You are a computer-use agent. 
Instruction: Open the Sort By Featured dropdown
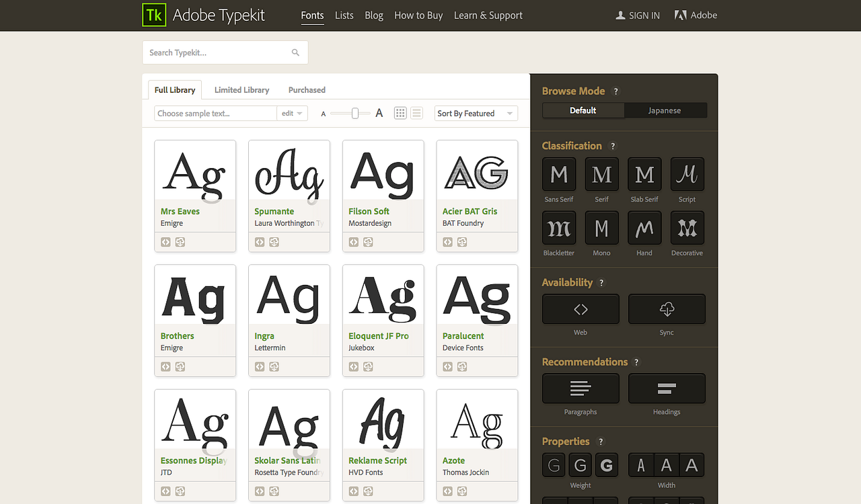476,113
